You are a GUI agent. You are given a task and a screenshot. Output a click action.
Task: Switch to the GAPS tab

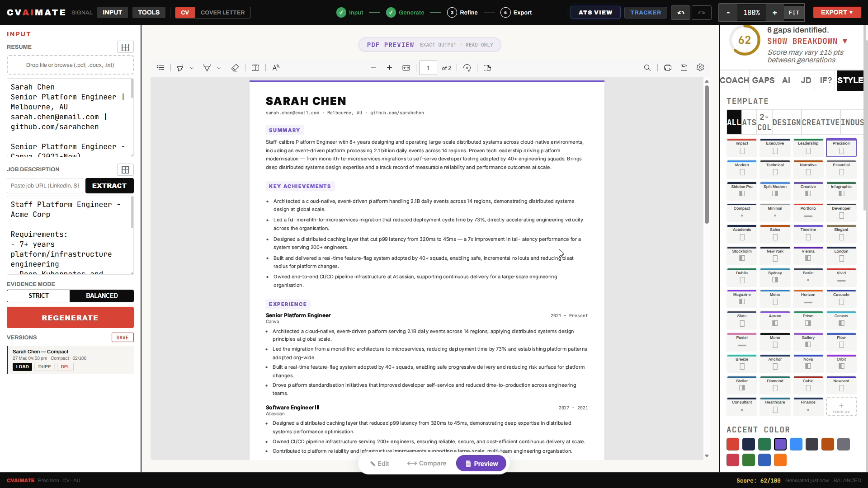click(763, 80)
